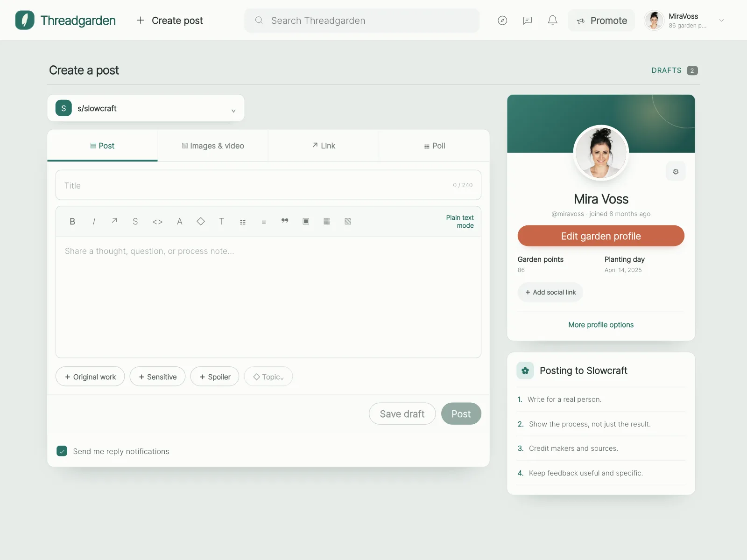Insert a table

[327, 221]
